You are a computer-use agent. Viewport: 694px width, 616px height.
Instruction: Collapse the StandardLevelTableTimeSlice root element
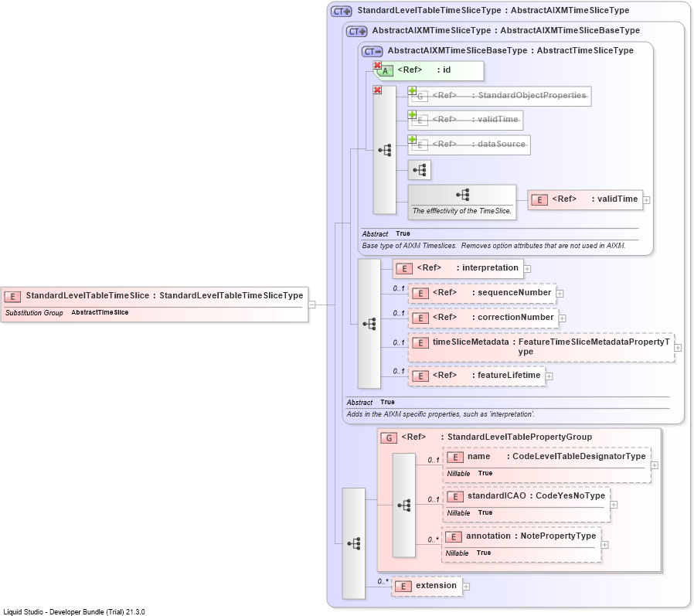point(312,305)
